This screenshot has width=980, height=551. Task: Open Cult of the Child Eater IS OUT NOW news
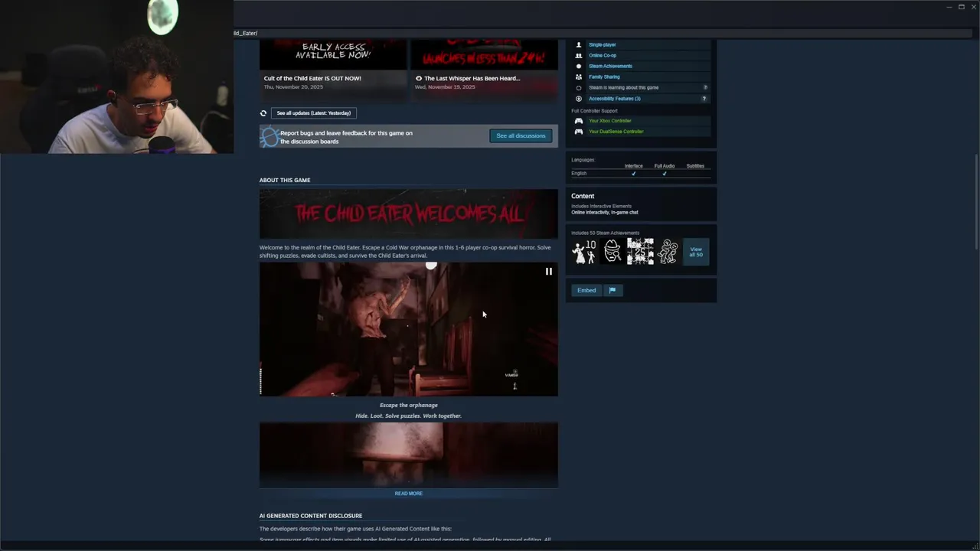coord(312,78)
